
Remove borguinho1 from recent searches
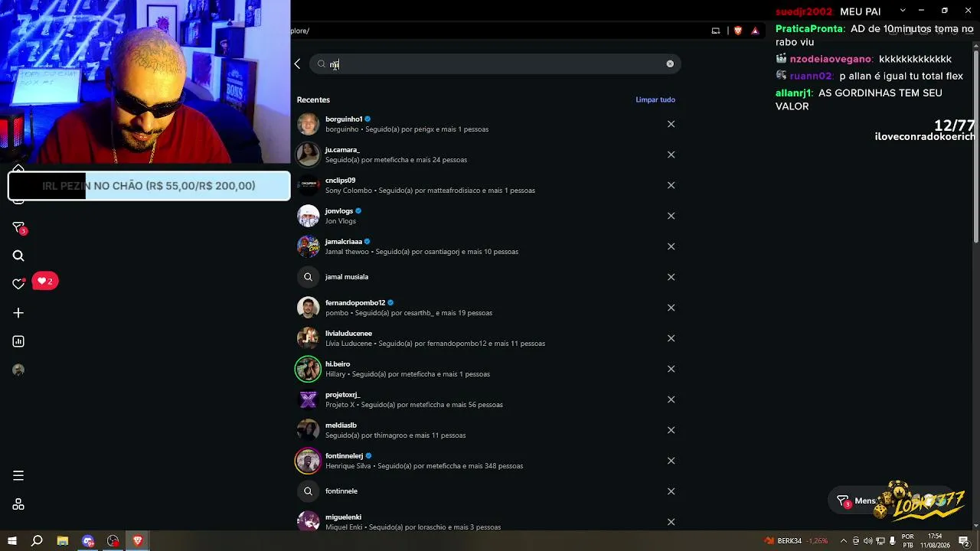click(671, 124)
